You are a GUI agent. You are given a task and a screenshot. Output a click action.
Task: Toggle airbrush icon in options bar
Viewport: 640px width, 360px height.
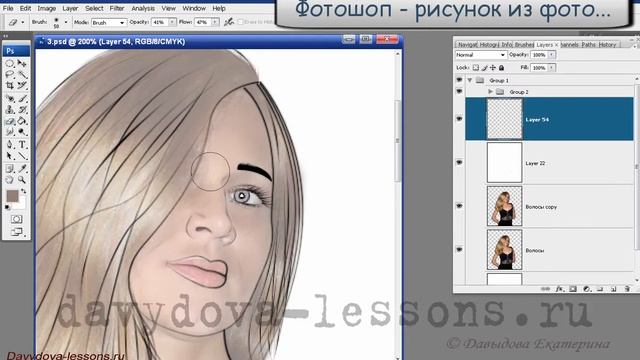coord(229,22)
